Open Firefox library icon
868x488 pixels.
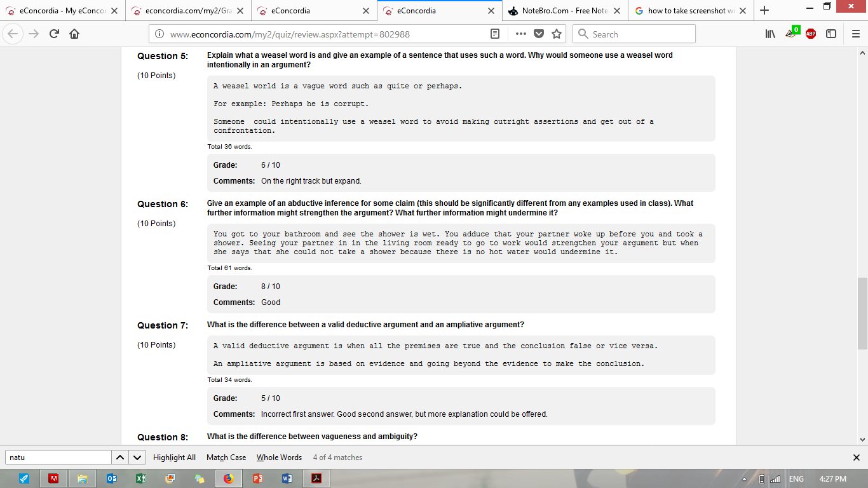771,34
